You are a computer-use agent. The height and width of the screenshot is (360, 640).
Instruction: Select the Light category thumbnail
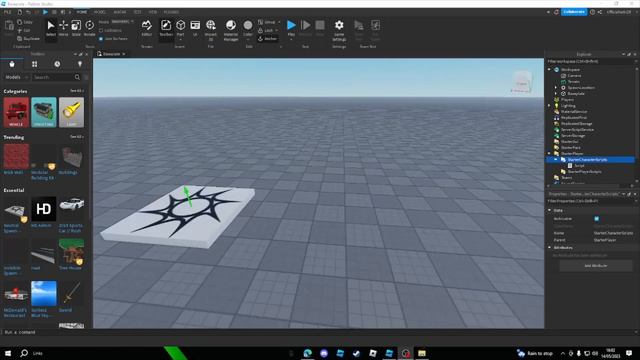(71, 112)
